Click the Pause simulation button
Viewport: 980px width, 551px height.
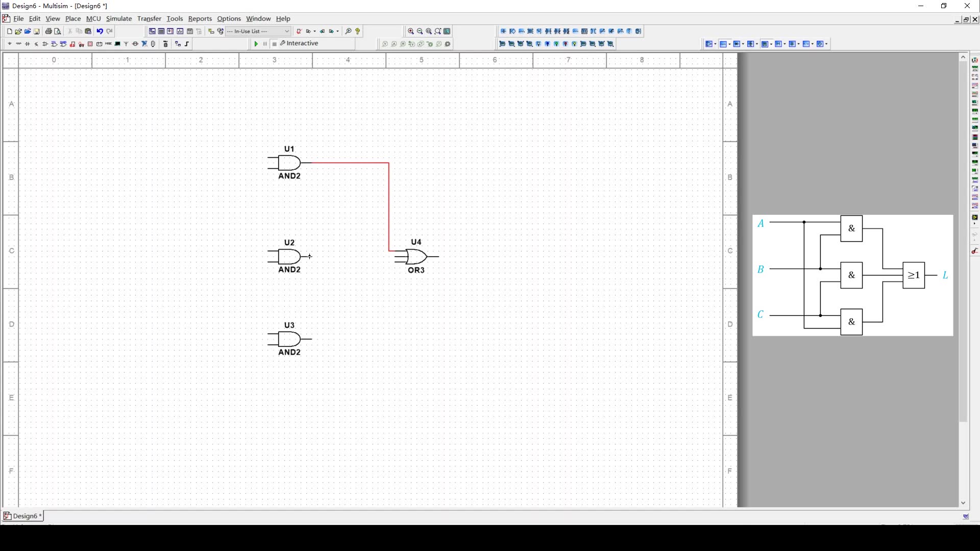(265, 44)
